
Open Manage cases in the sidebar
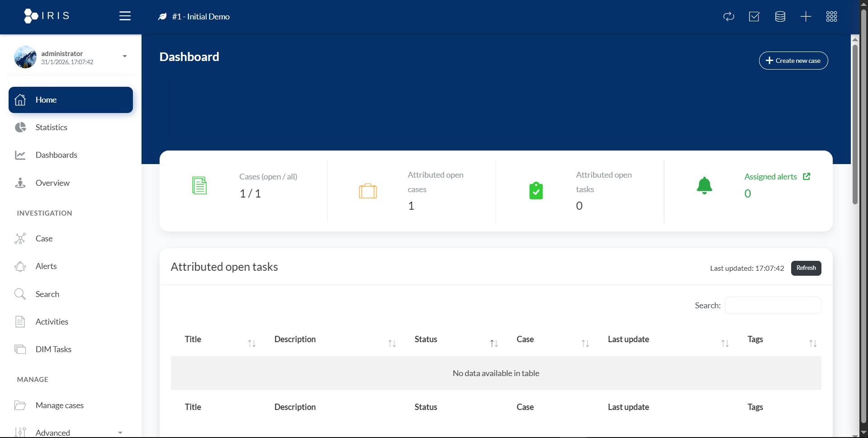59,405
